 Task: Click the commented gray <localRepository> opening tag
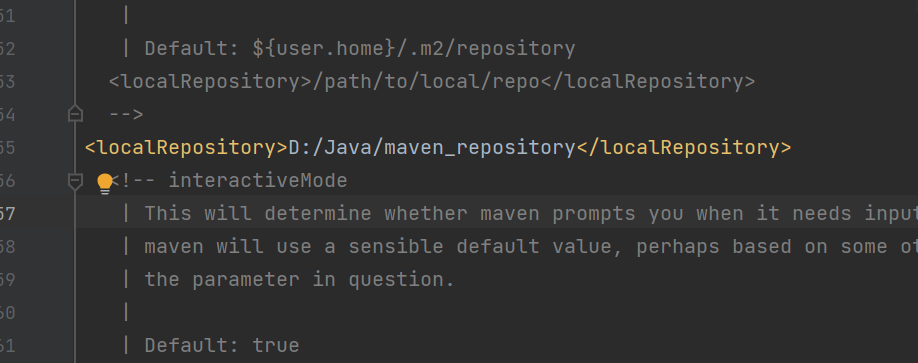tap(211, 81)
